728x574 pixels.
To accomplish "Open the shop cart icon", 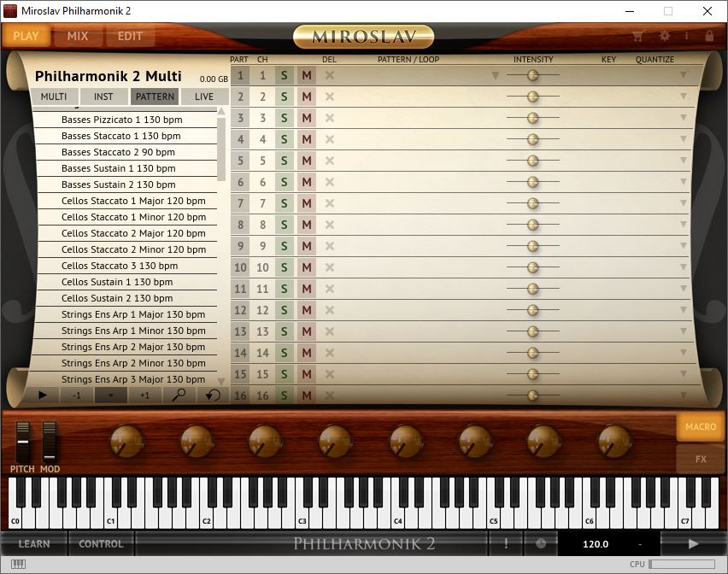I will click(x=637, y=36).
